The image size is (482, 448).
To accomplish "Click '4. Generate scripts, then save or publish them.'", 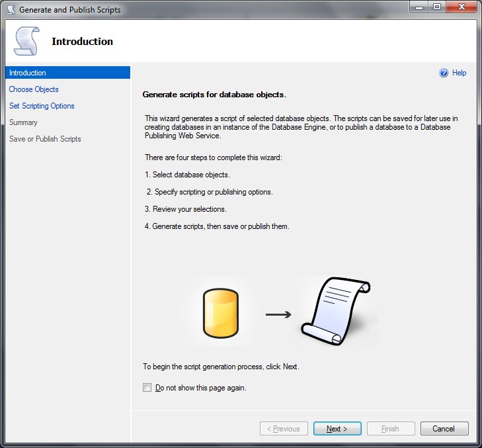I will point(217,226).
